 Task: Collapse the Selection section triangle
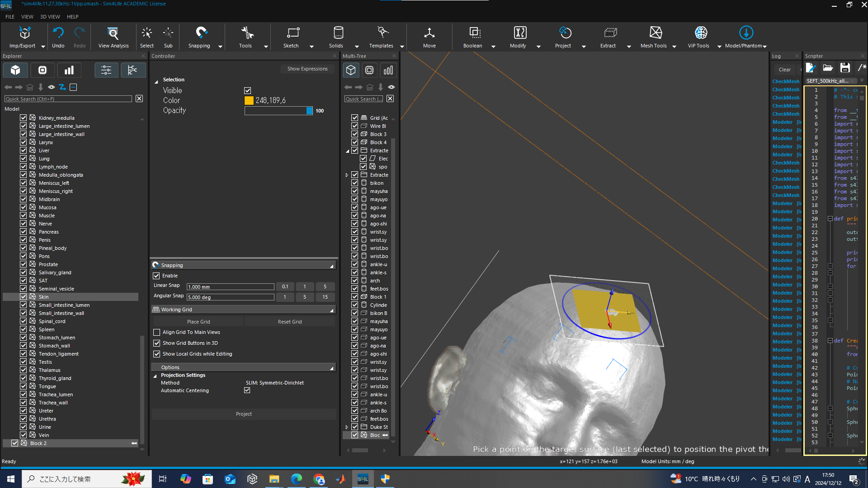click(156, 82)
